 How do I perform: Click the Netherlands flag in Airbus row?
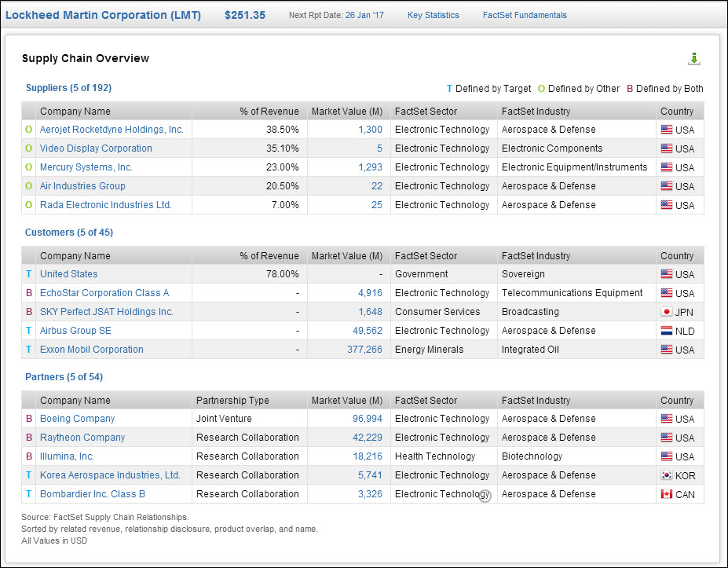tap(666, 331)
